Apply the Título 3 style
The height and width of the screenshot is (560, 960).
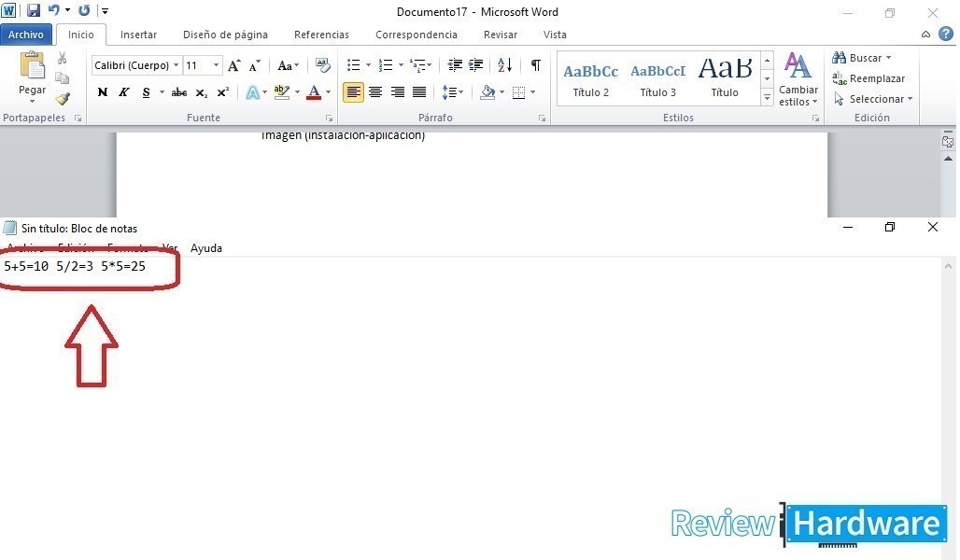tap(658, 79)
